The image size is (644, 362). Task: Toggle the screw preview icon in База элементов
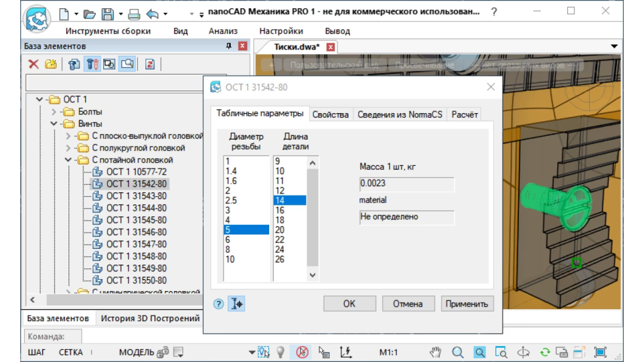click(92, 65)
